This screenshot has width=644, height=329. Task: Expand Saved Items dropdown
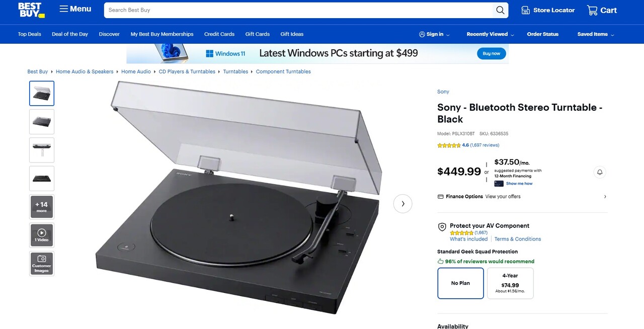(596, 34)
